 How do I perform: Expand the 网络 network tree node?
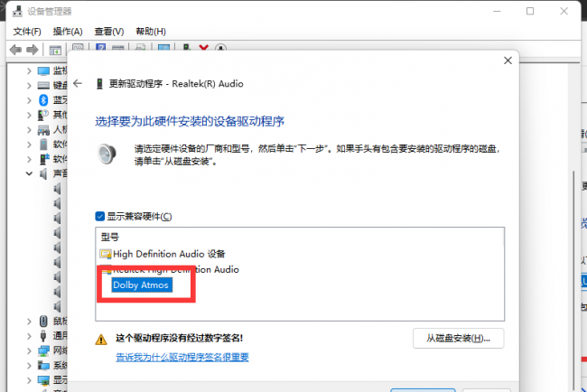click(x=29, y=350)
